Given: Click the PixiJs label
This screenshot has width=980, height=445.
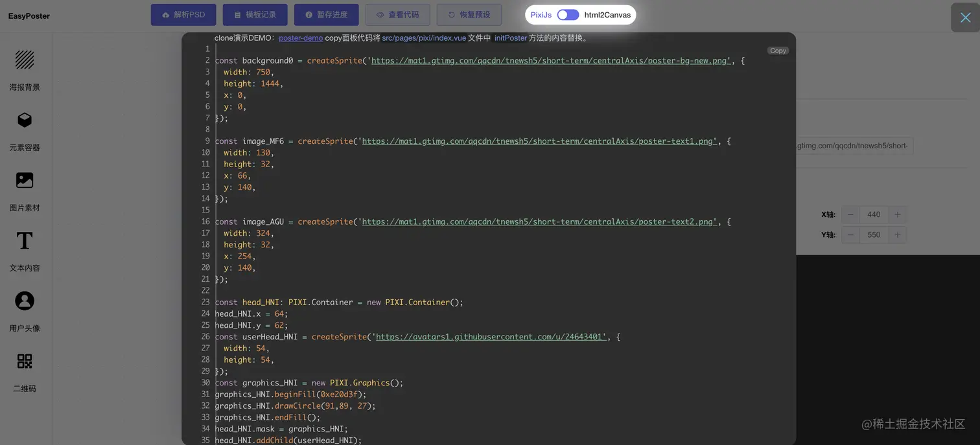Looking at the screenshot, I should coord(541,15).
